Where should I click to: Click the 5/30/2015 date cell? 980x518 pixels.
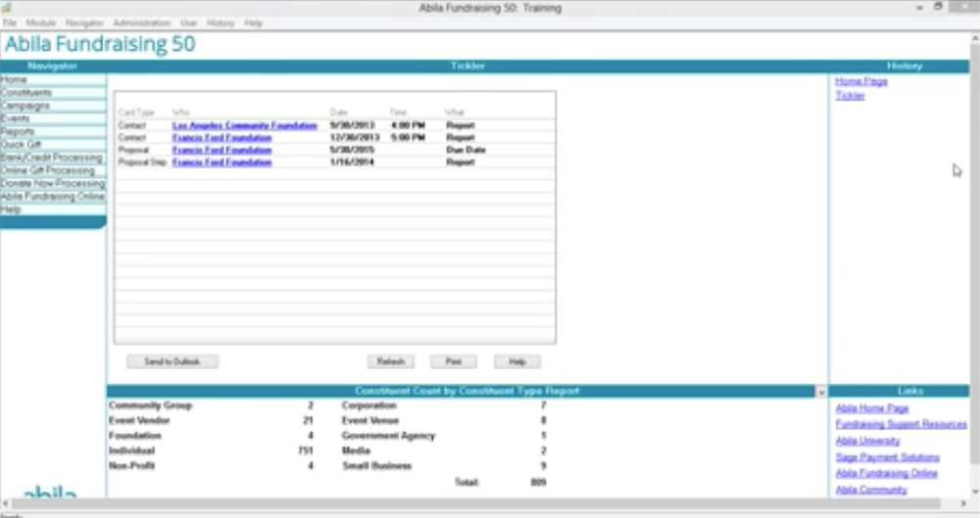click(x=352, y=150)
